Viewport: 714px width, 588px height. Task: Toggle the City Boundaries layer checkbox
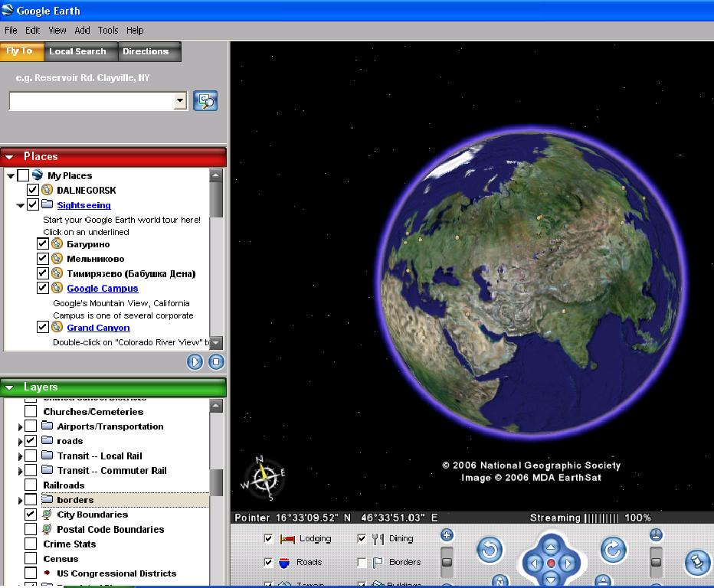tap(31, 514)
